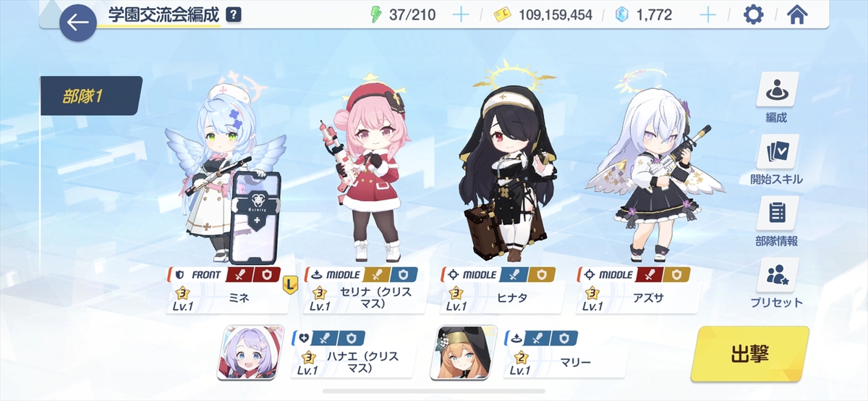Image resolution: width=868 pixels, height=401 pixels.
Task: Open the help question mark icon
Action: click(x=234, y=14)
